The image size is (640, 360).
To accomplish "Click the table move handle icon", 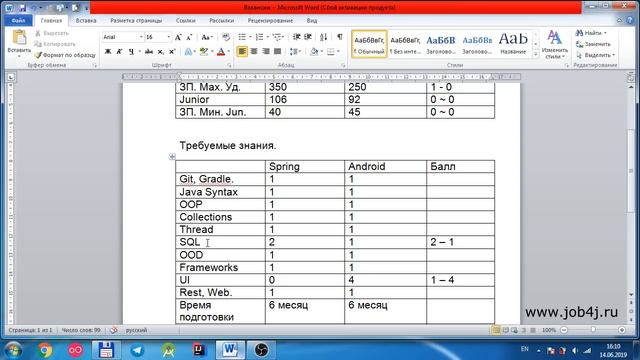I will click(172, 156).
